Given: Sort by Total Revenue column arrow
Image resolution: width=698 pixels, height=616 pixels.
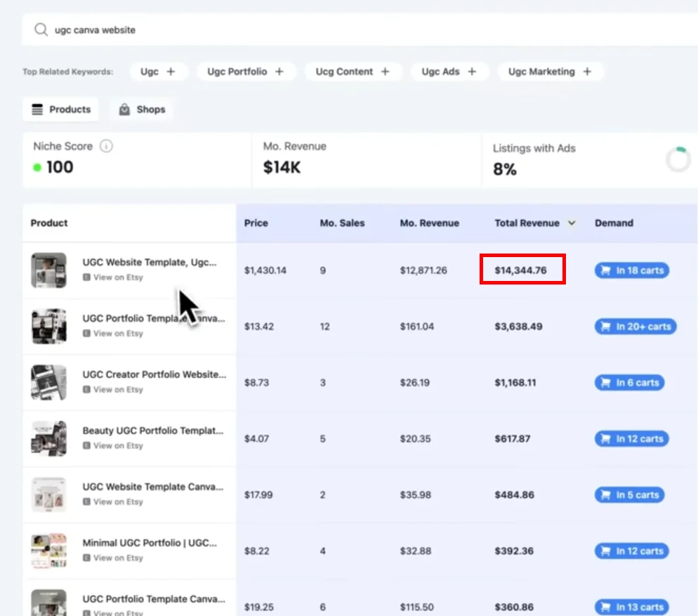Looking at the screenshot, I should 572,223.
